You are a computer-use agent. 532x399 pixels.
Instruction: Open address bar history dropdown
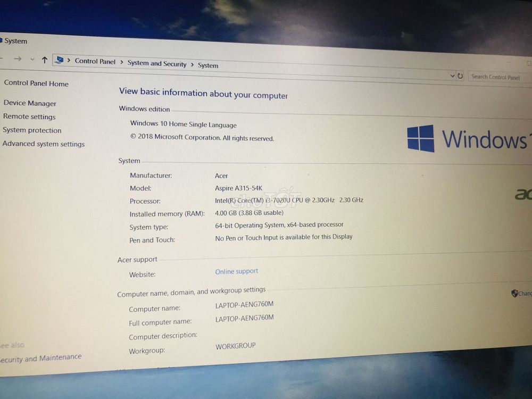(x=452, y=76)
